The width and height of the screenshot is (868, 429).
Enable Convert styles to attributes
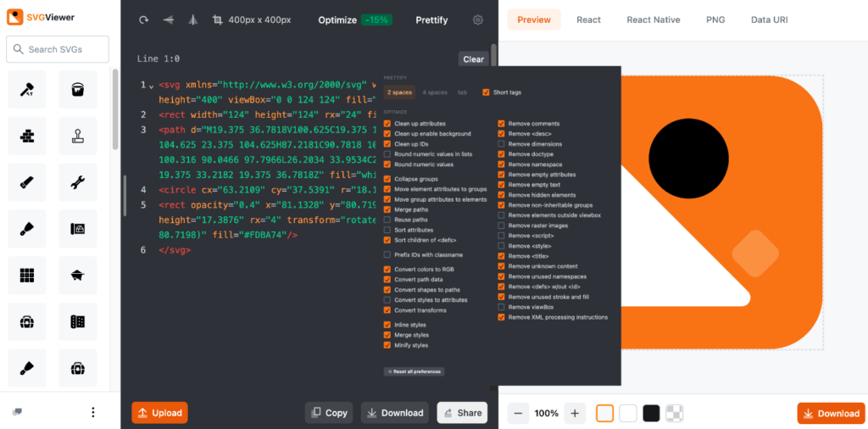(387, 300)
